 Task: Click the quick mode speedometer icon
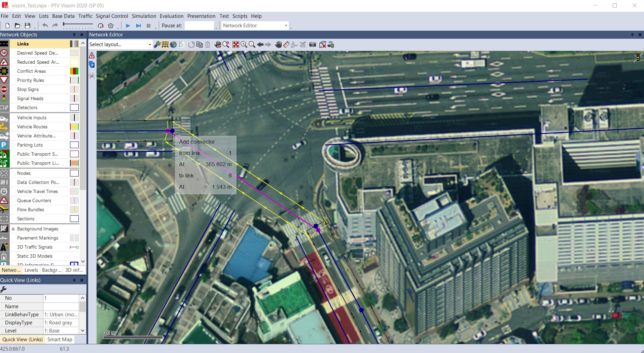point(100,26)
